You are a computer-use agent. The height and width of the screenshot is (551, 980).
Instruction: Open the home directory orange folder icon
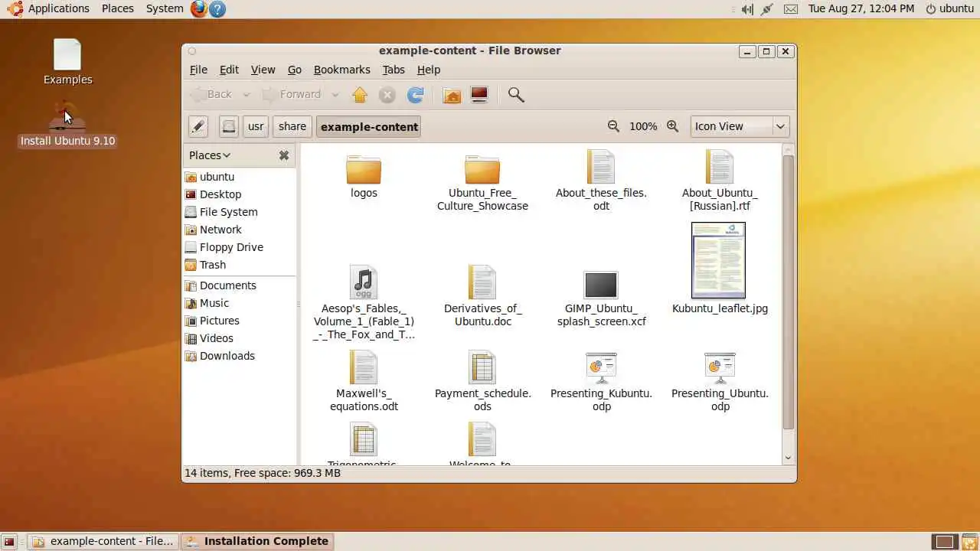click(x=452, y=95)
